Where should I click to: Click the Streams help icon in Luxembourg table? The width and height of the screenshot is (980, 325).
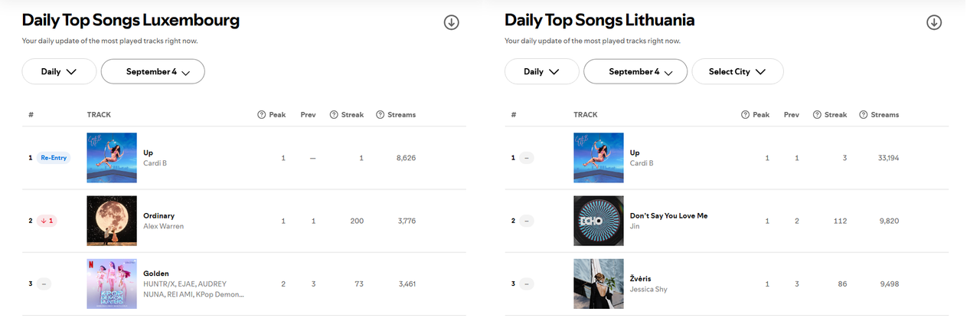pos(381,115)
